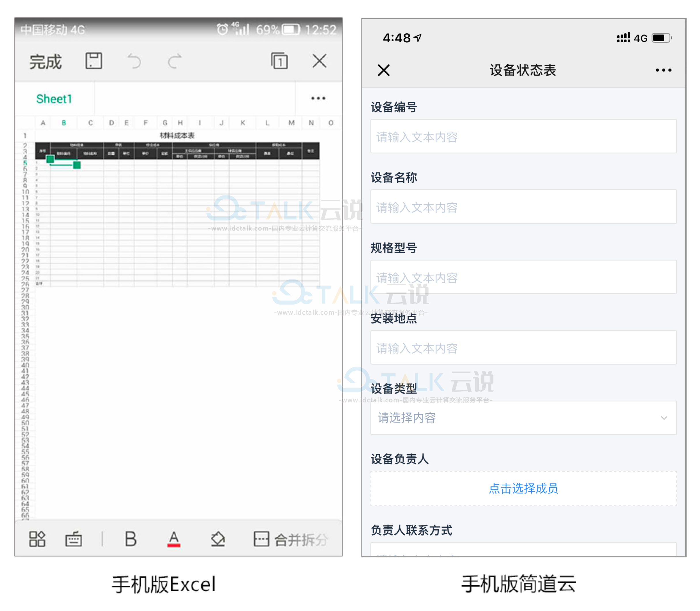Select column O header in Excel

(x=331, y=123)
